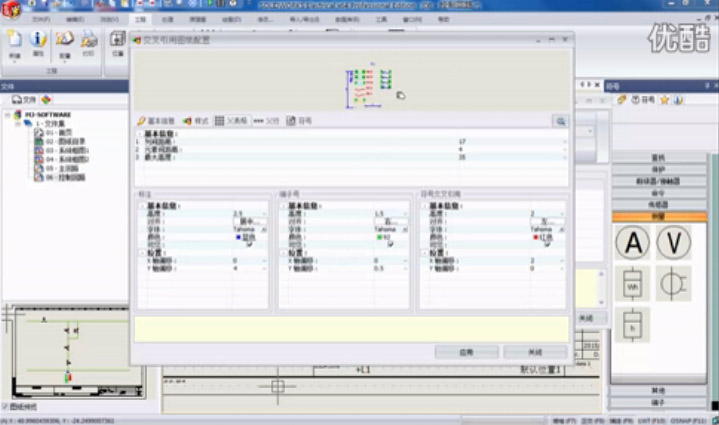The height and width of the screenshot is (425, 719).
Task: Click the M3-SOFTWARE project root icon
Action: tap(17, 114)
